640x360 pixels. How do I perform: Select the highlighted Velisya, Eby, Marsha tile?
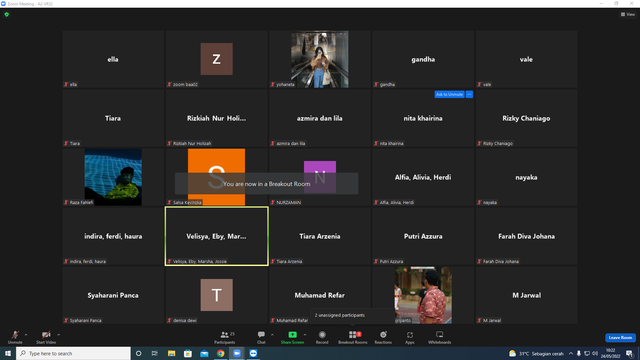216,236
